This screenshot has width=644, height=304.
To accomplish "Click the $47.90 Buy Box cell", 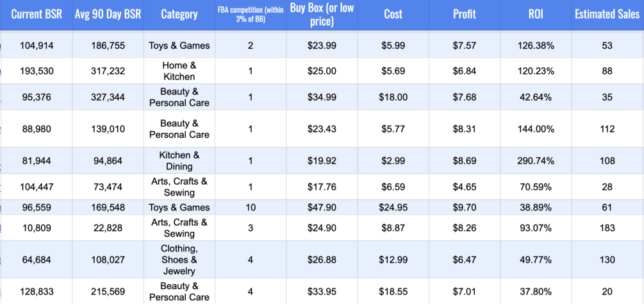I will pyautogui.click(x=322, y=208).
